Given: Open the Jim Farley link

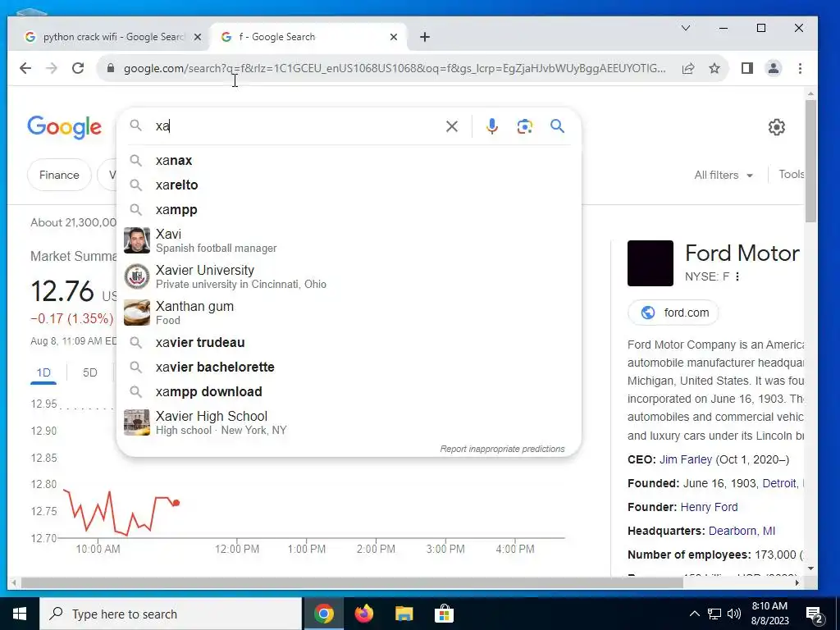Looking at the screenshot, I should pyautogui.click(x=686, y=459).
